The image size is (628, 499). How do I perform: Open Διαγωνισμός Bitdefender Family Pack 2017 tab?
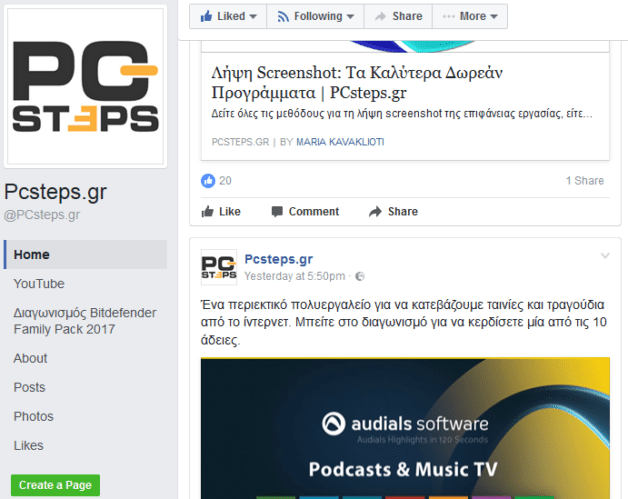(x=85, y=321)
